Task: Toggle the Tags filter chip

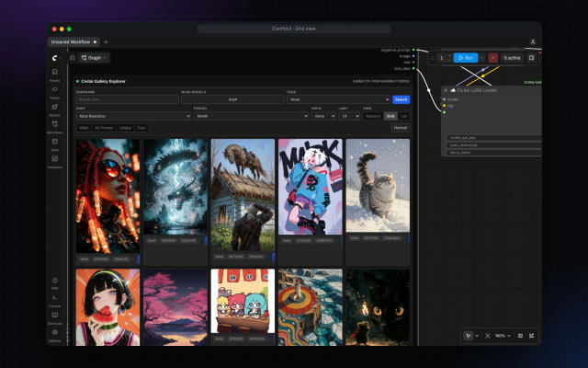Action: pyautogui.click(x=141, y=128)
